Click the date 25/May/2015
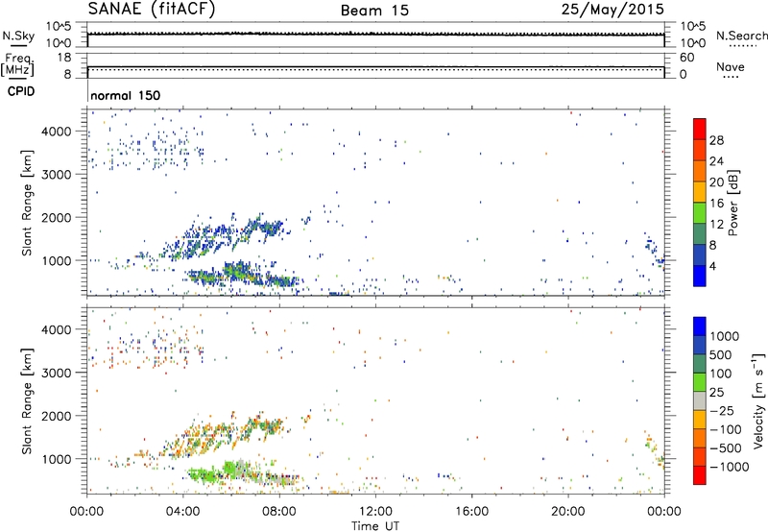 [612, 9]
